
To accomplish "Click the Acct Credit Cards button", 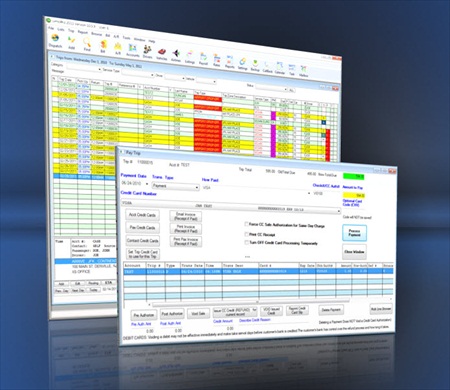I will (x=142, y=215).
